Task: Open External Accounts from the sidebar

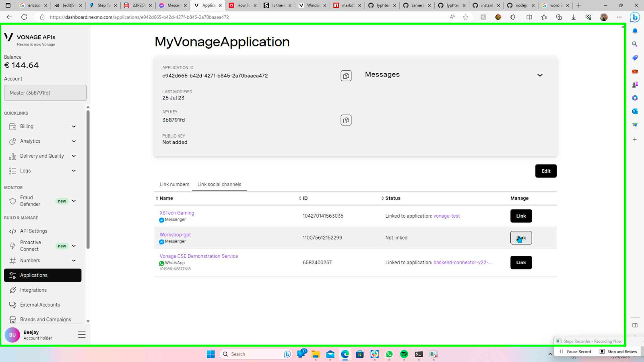Action: [x=40, y=304]
